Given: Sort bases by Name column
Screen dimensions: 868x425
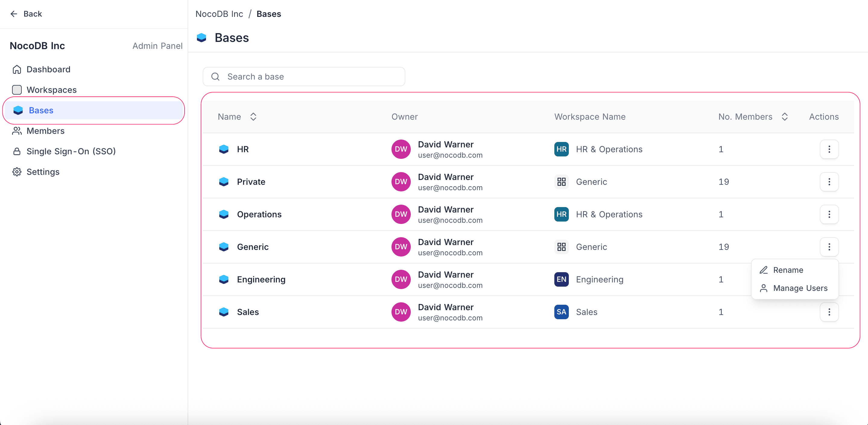Looking at the screenshot, I should (253, 117).
